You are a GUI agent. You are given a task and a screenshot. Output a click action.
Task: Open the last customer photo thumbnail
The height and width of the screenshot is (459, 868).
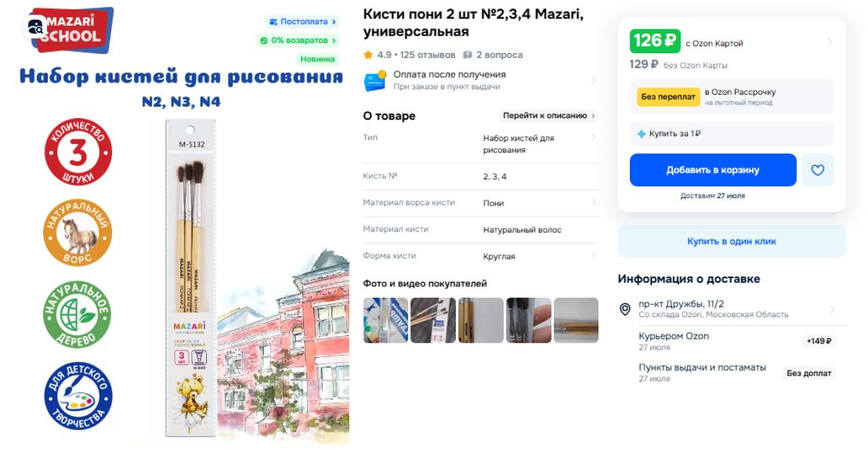tap(576, 320)
